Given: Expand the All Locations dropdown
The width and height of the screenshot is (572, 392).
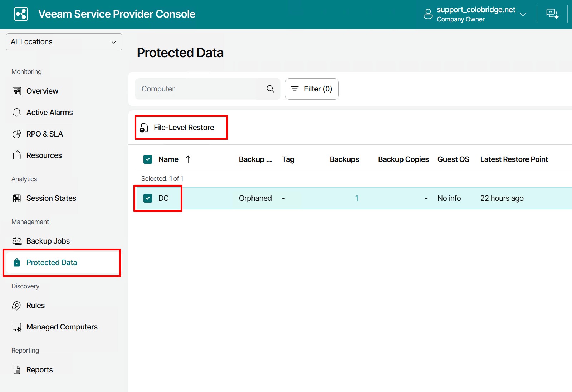Looking at the screenshot, I should [x=64, y=42].
